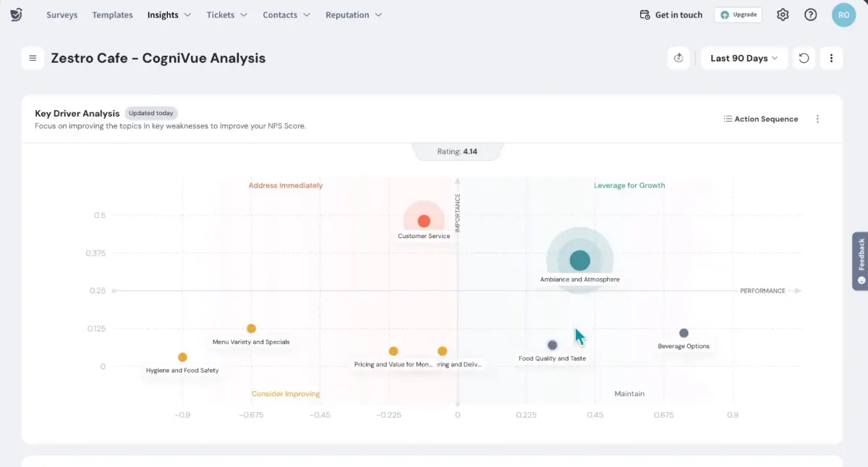Open Key Driver Analysis card kebab menu
This screenshot has height=467, width=868.
[817, 119]
